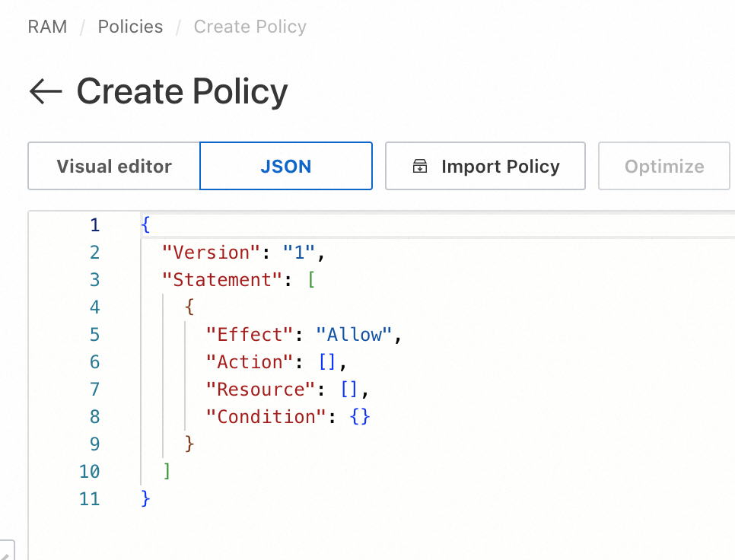Click the back arrow beside Create Policy
Image resolution: width=735 pixels, height=560 pixels.
coord(45,92)
